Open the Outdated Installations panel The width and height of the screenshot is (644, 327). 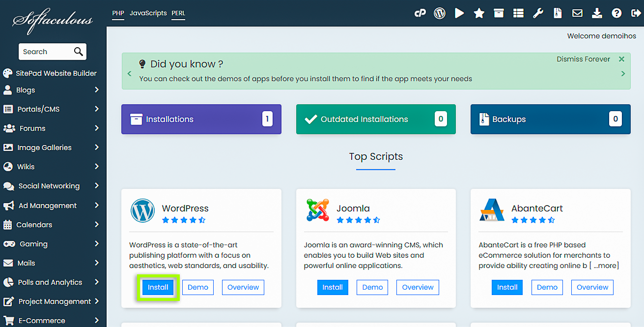[376, 119]
